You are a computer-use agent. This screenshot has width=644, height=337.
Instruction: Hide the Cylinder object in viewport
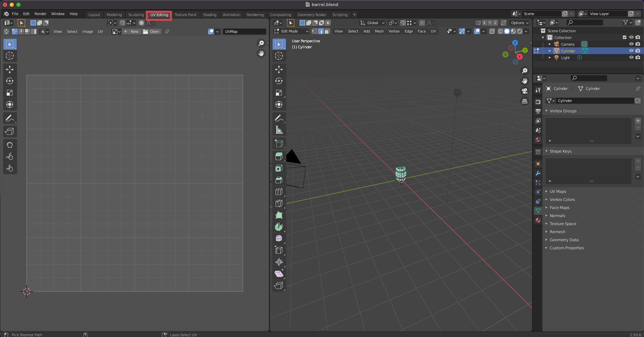click(x=631, y=51)
